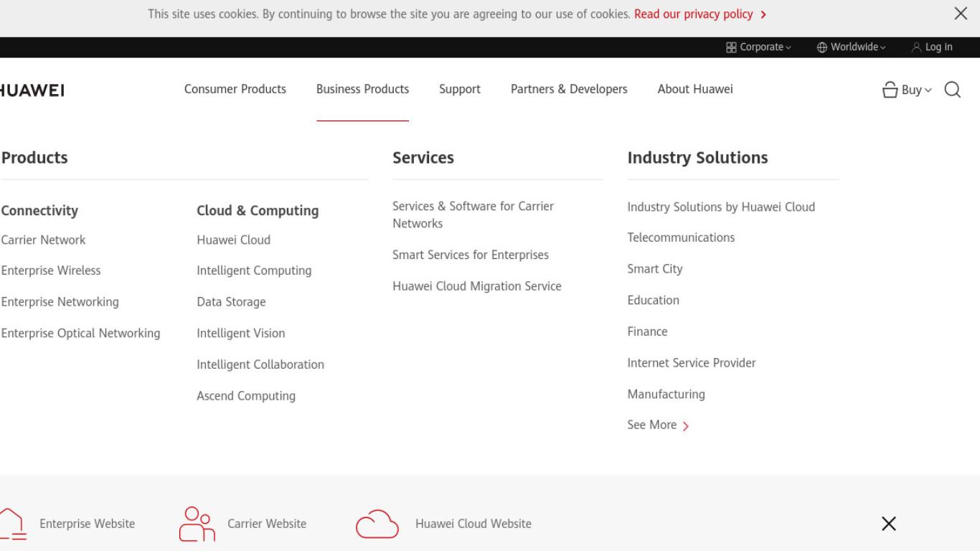Image resolution: width=980 pixels, height=551 pixels.
Task: Open Industry Solutions by Huawei Cloud
Action: pos(721,207)
